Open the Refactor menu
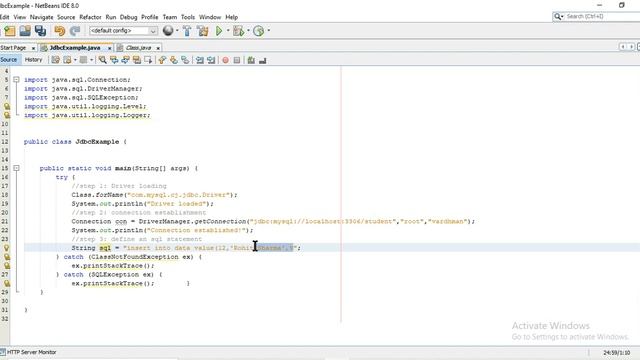Viewport: 640px width, 360px height. 90,17
